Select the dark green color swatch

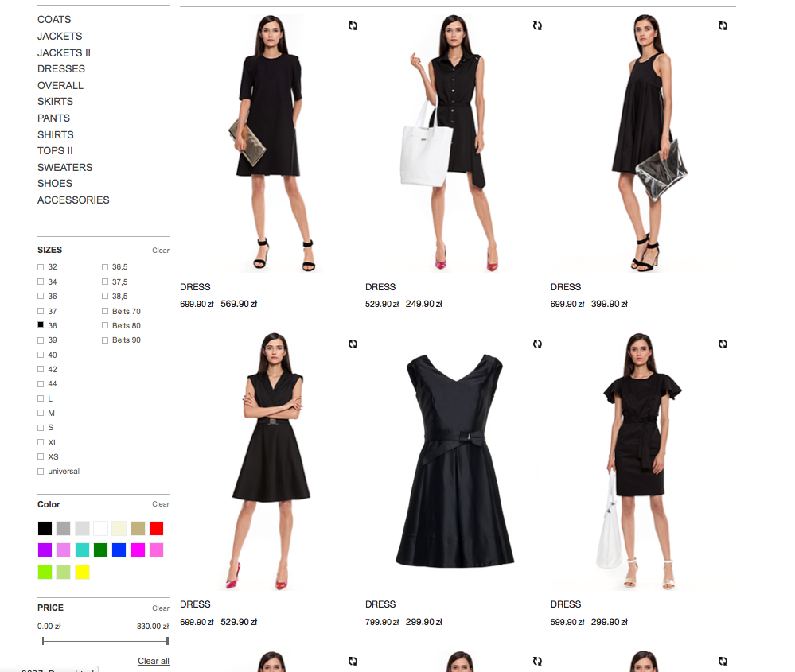click(100, 550)
